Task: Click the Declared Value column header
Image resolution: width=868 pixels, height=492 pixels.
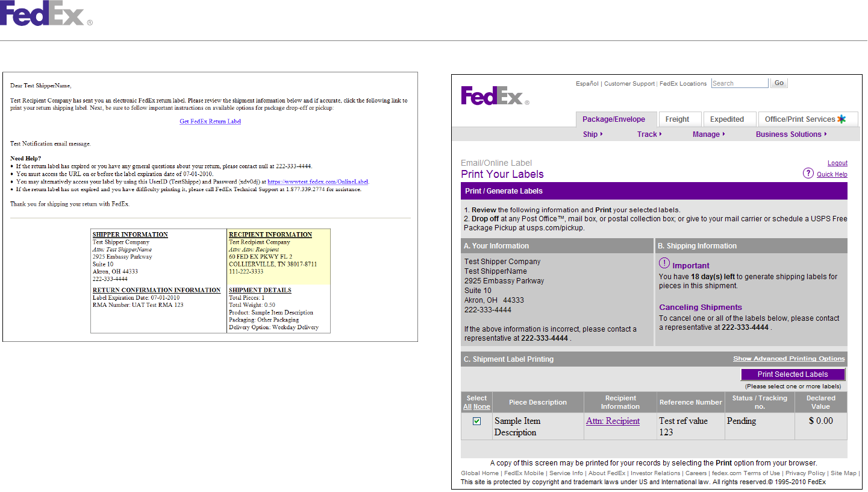Action: [x=821, y=403]
